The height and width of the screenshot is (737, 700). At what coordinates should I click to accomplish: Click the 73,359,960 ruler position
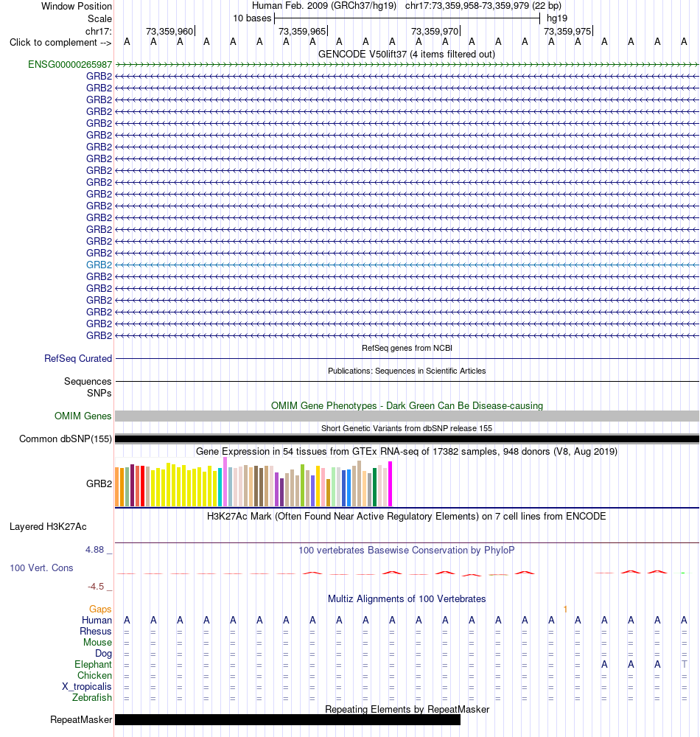[x=169, y=31]
